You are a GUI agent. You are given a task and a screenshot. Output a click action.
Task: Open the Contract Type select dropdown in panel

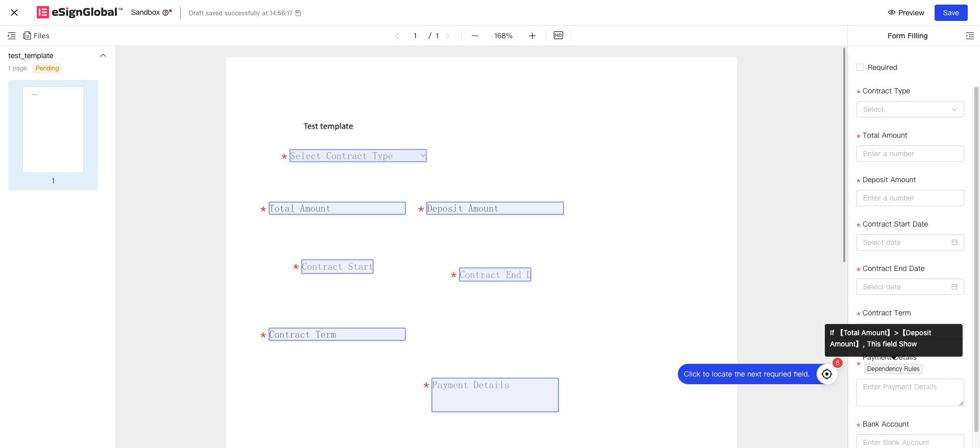tap(910, 109)
